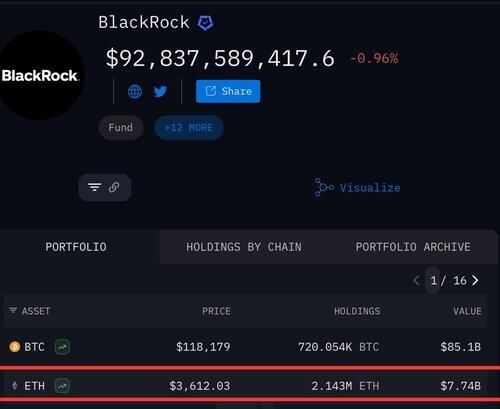
Task: Switch to Holdings By Chain tab
Action: click(244, 247)
